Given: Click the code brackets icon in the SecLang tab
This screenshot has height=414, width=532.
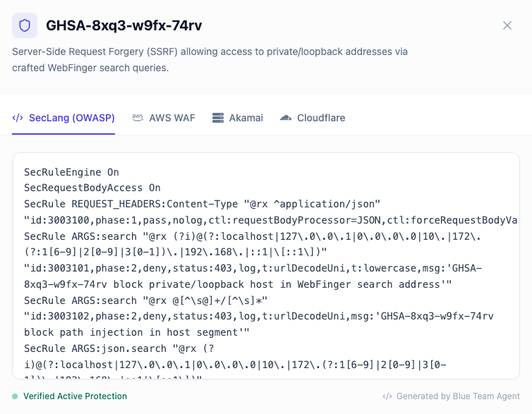Looking at the screenshot, I should (18, 118).
